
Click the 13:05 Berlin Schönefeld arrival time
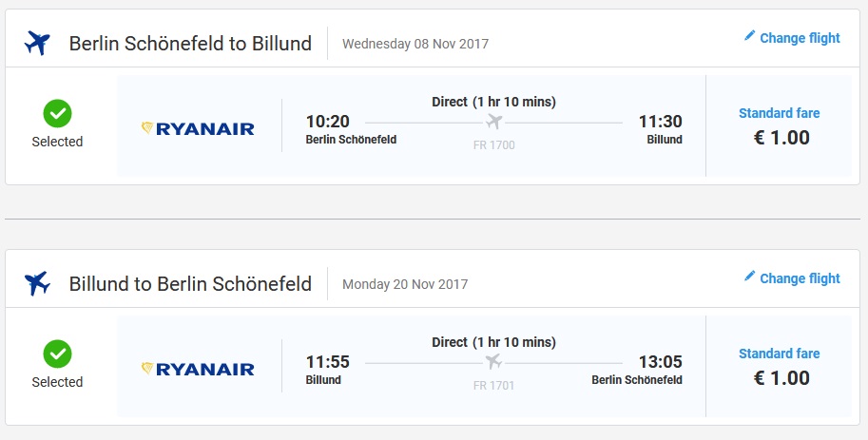659,362
